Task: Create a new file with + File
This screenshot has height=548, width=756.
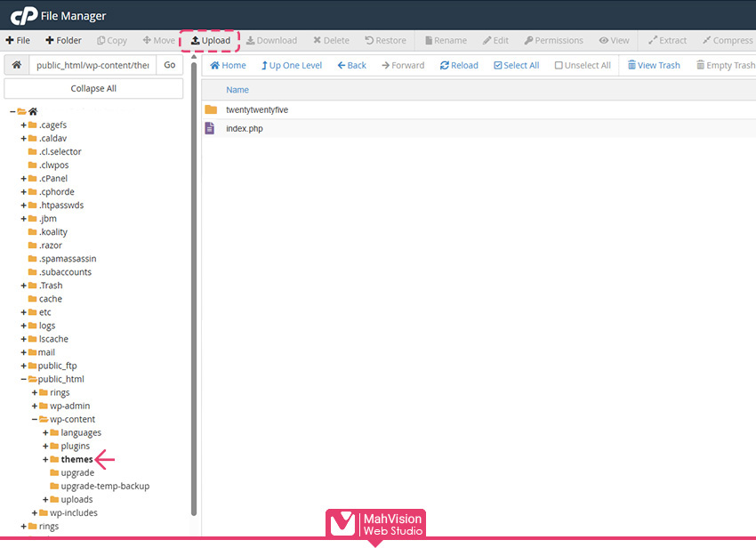Action: [18, 40]
